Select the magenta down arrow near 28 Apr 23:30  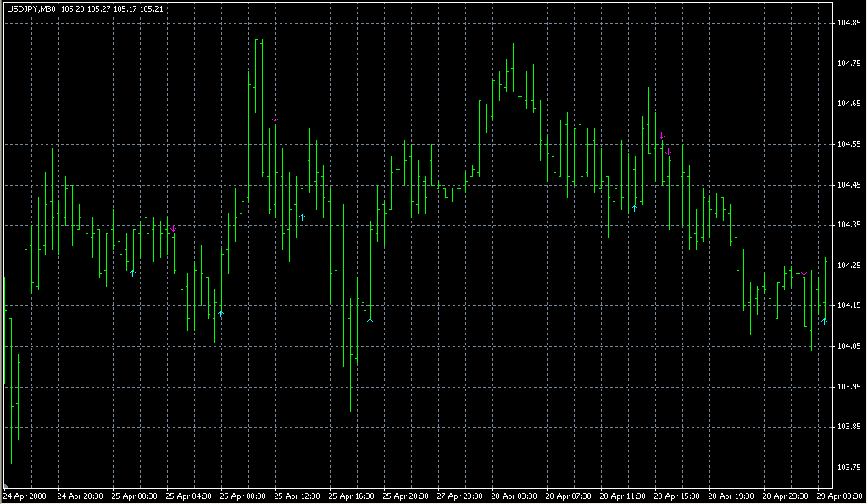[x=804, y=272]
